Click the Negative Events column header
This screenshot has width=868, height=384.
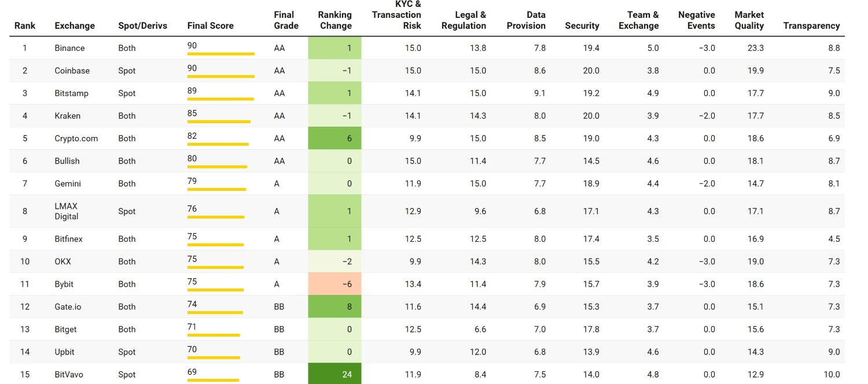pos(696,20)
